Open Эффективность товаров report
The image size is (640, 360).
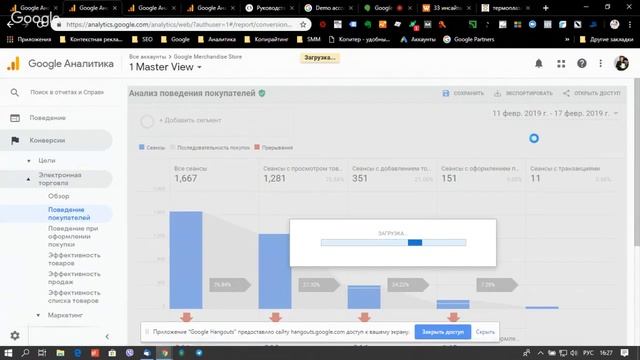74,259
